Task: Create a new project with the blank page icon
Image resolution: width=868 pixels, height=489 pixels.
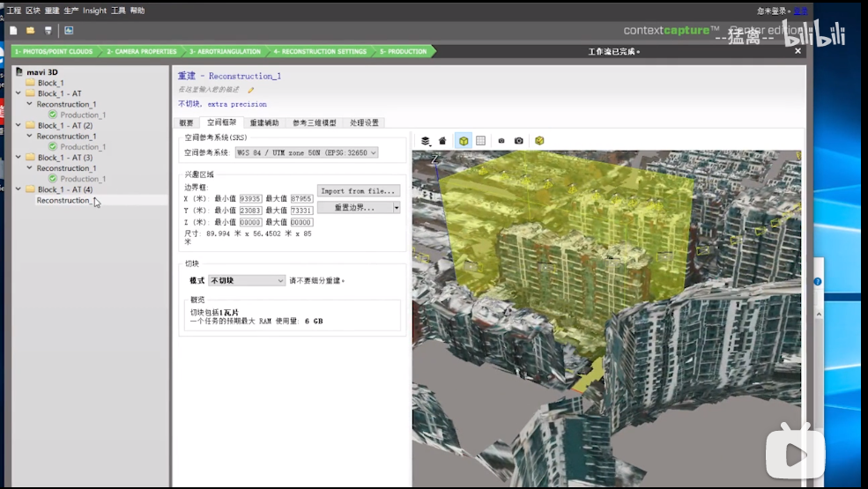Action: [13, 31]
